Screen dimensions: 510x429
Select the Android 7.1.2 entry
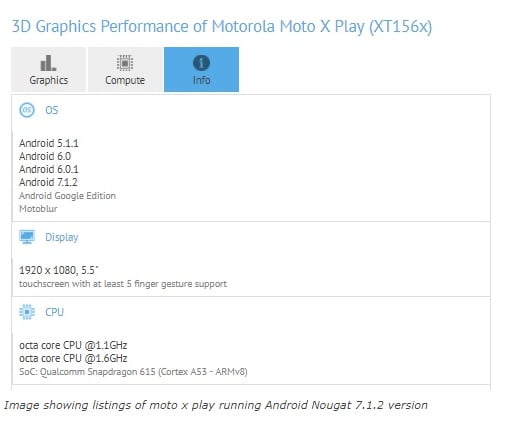(48, 182)
